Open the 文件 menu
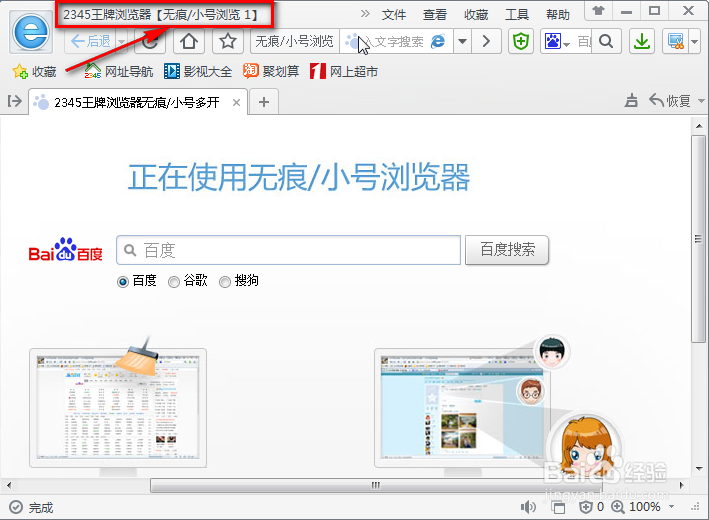Image resolution: width=709 pixels, height=520 pixels. tap(394, 14)
